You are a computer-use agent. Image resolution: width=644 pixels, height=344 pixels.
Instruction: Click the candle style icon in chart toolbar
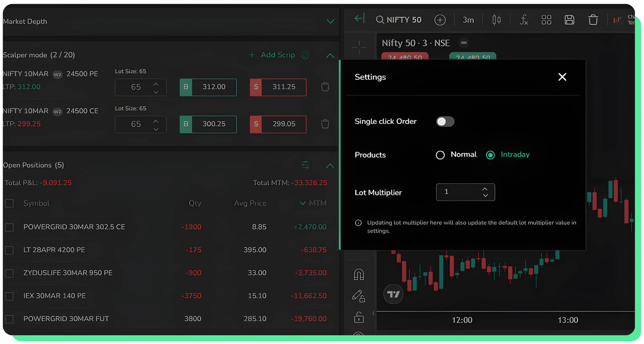point(497,20)
